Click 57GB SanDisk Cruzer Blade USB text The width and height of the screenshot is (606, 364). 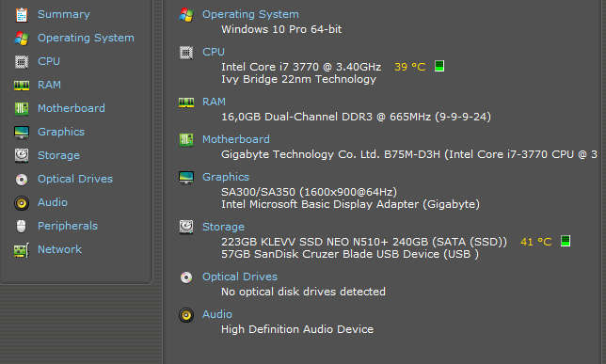350,254
